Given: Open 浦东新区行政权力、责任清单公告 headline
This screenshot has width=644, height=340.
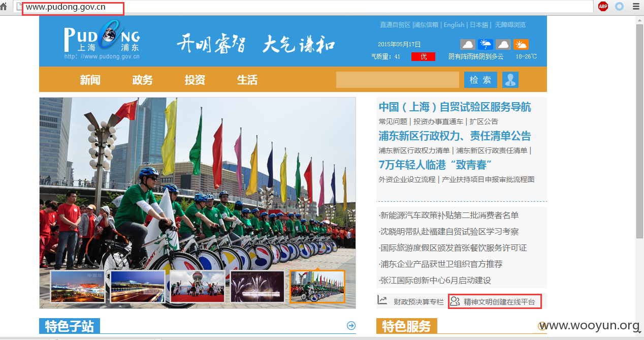Looking at the screenshot, I should coord(455,136).
